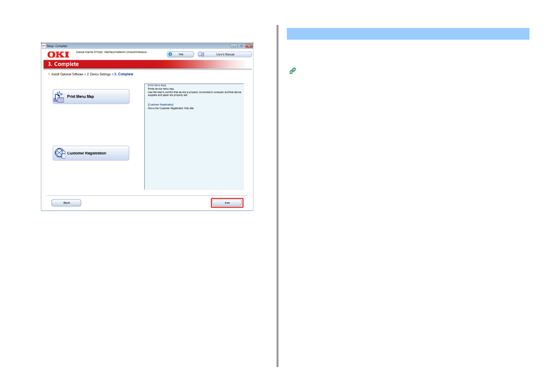The image size is (555, 392).
Task: Click the book icon on User's Manual
Action: pyautogui.click(x=202, y=54)
